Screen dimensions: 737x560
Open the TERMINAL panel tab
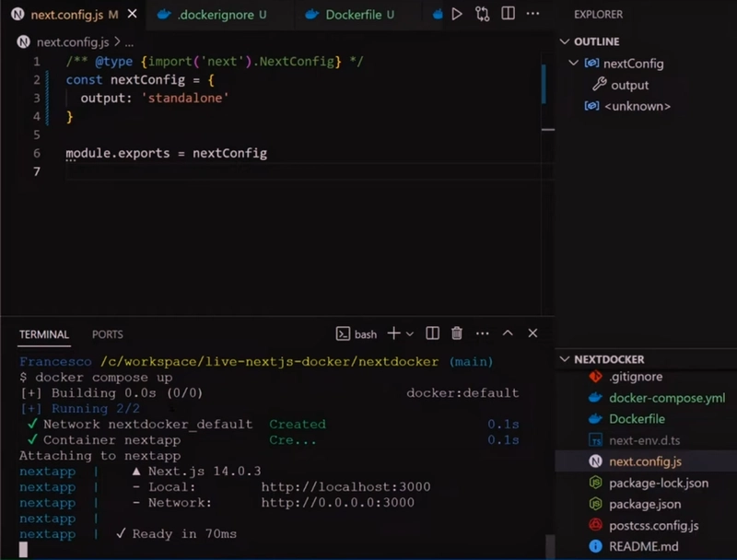(x=44, y=334)
